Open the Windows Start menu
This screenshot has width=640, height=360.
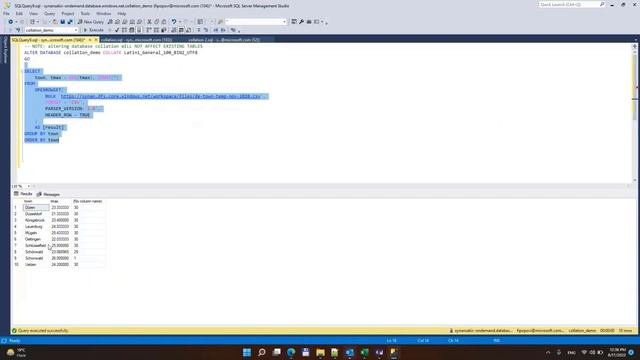247,352
